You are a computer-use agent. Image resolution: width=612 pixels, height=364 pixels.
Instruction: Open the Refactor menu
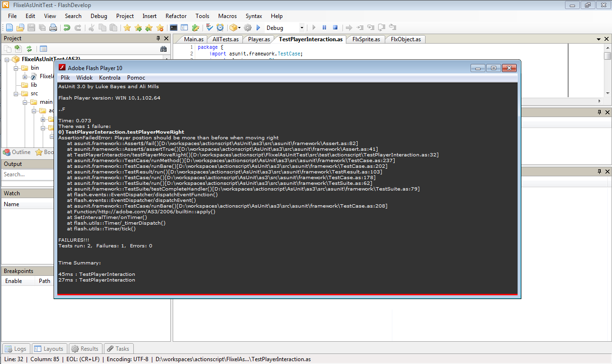(x=176, y=16)
